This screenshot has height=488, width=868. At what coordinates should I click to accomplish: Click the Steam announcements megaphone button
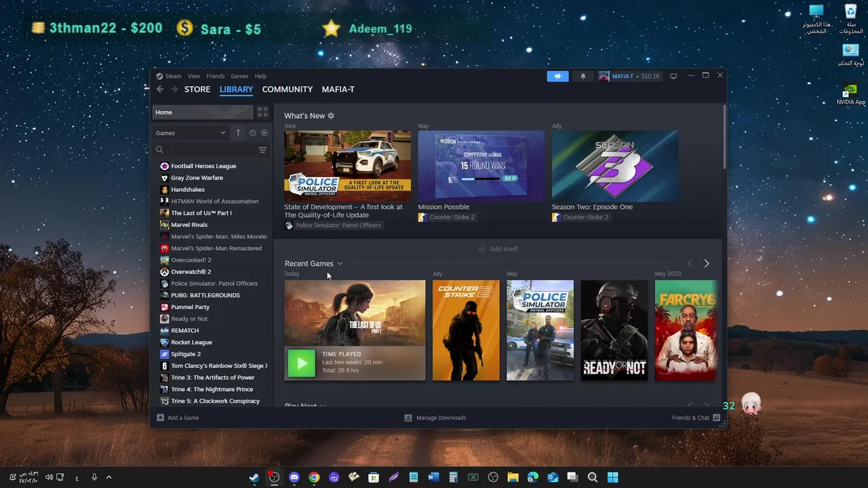coord(557,76)
